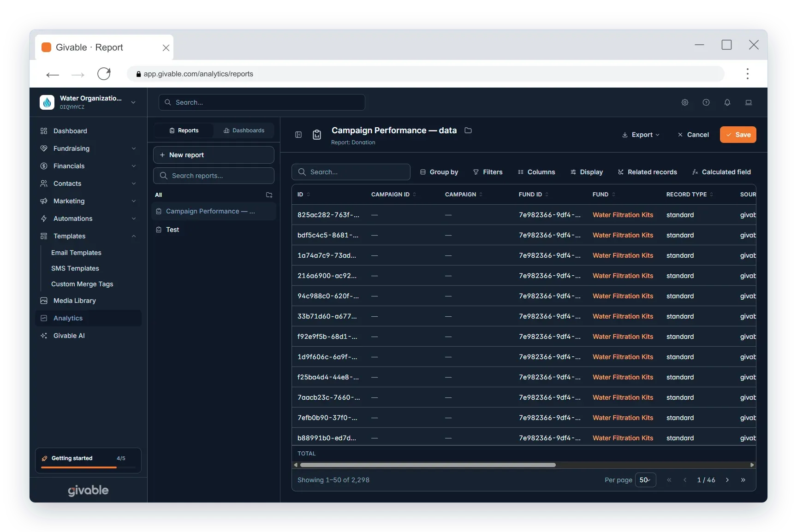
Task: Click the report clipboard icon beside title
Action: [317, 135]
